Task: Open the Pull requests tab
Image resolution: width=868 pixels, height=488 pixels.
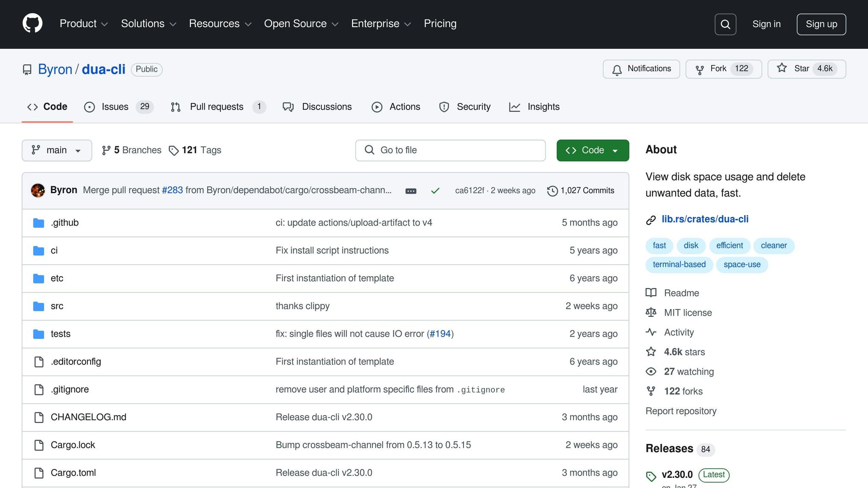Action: tap(217, 107)
